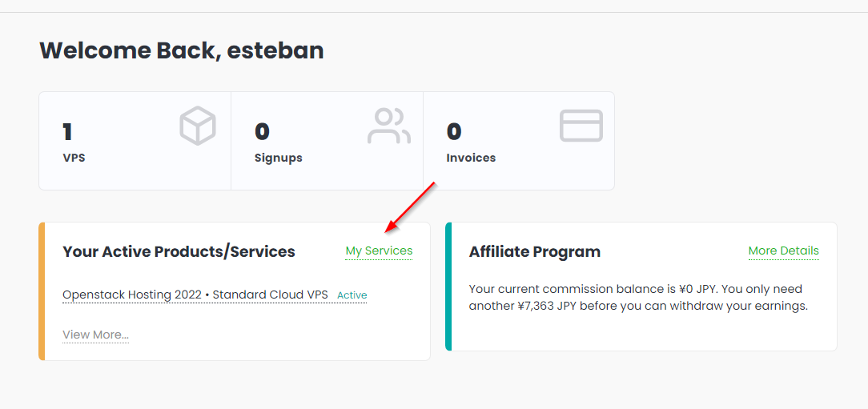868x409 pixels.
Task: Open the VPS tile label
Action: click(74, 158)
